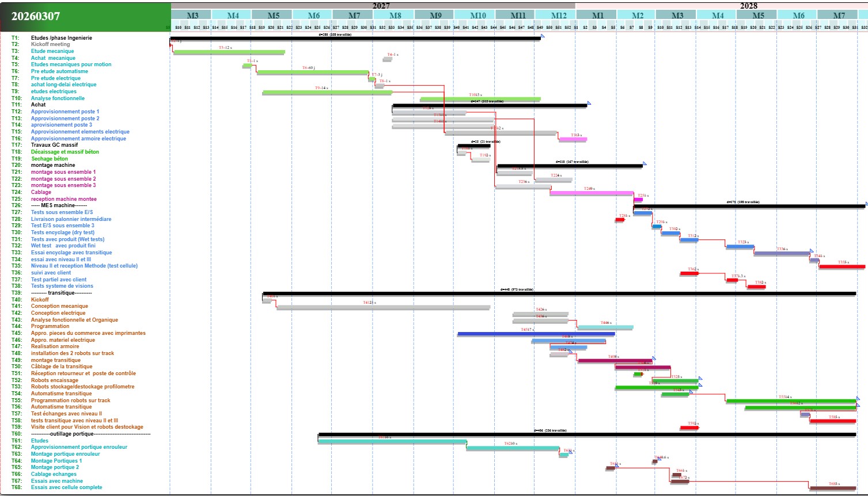Click Essais avec cellule complete task name
This screenshot has width=868, height=496.
coord(66,487)
